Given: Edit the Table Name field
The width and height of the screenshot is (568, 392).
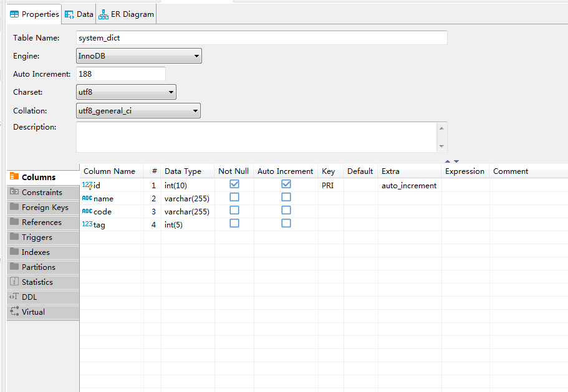Looking at the screenshot, I should [x=262, y=37].
